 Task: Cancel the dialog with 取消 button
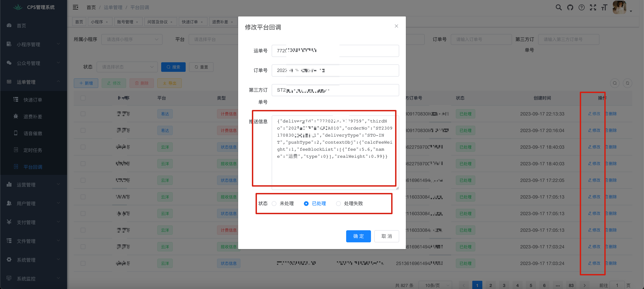pos(387,236)
